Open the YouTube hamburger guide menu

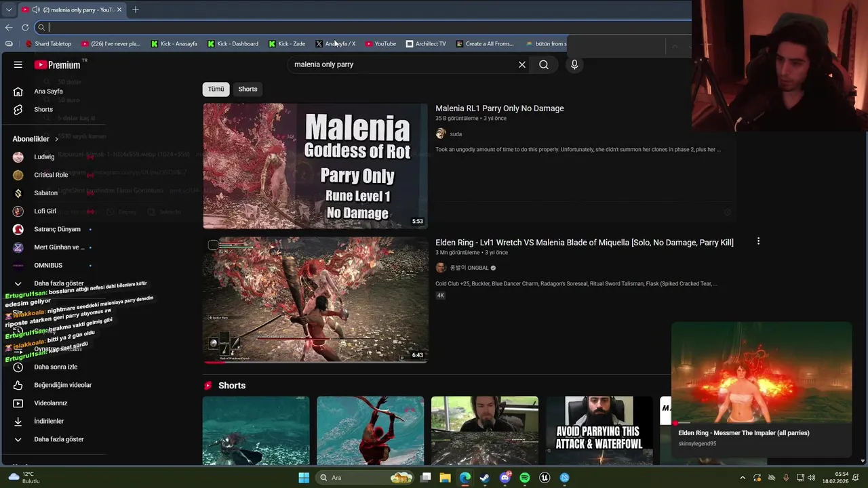[18, 65]
